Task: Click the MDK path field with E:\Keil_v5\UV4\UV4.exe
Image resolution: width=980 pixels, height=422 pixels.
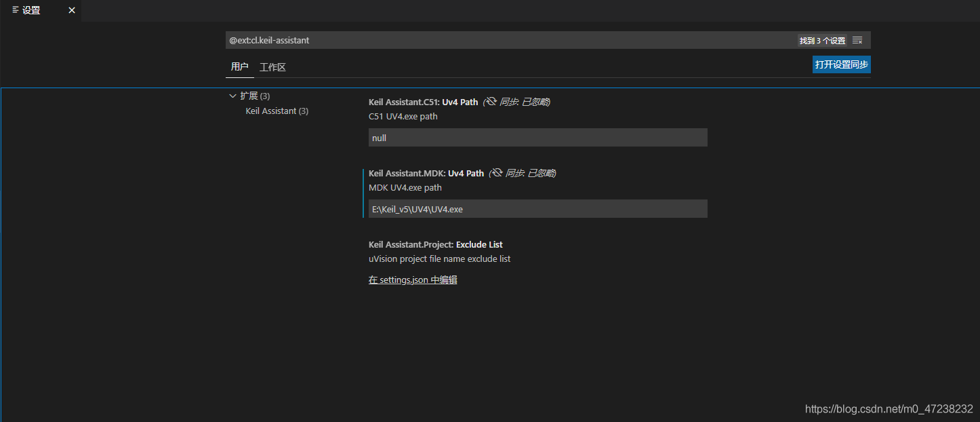Action: (537, 209)
